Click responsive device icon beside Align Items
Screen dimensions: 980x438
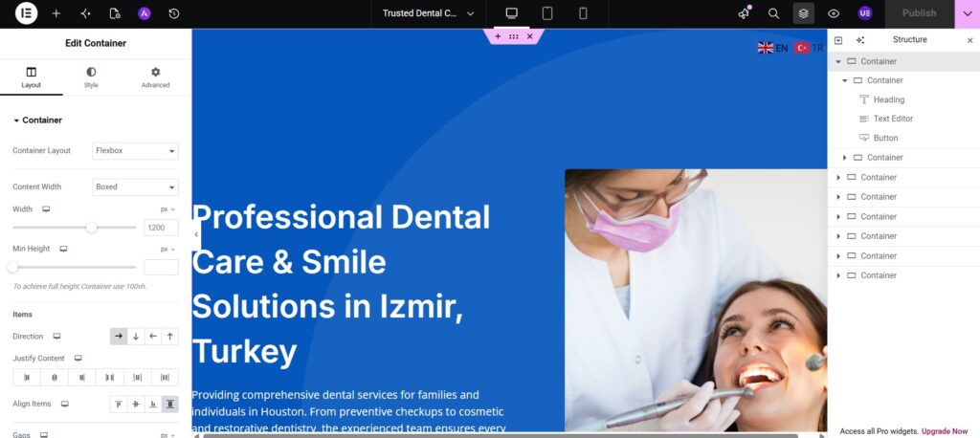(x=64, y=405)
